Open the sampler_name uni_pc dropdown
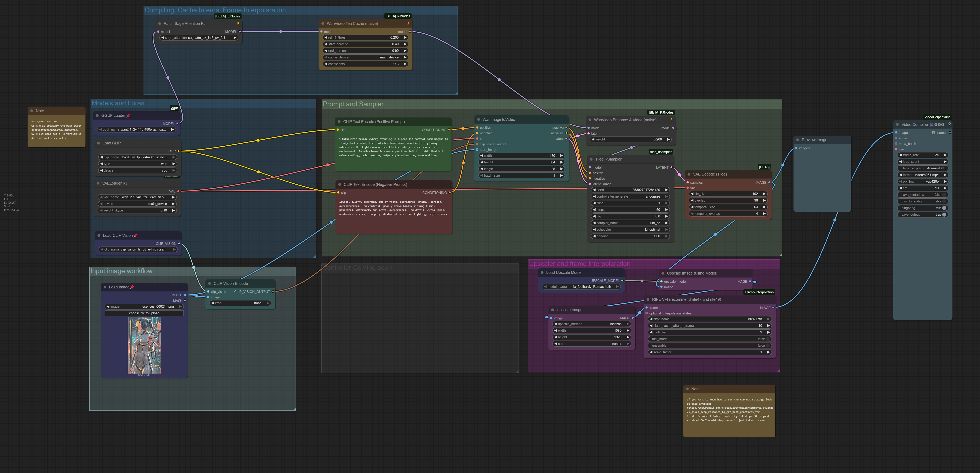The image size is (980, 473). [630, 223]
